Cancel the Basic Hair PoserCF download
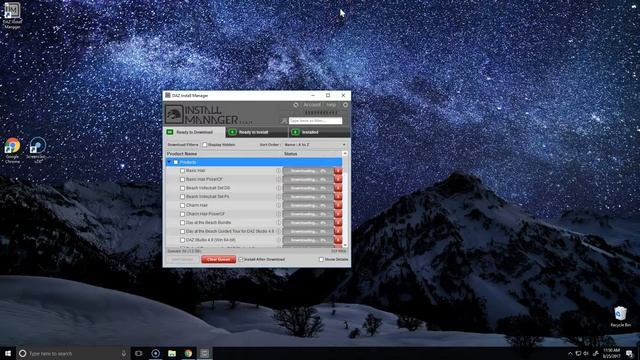 (x=338, y=179)
